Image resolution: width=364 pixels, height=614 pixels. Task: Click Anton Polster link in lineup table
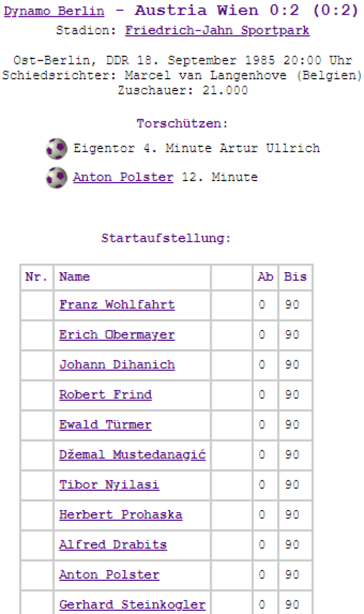click(109, 575)
